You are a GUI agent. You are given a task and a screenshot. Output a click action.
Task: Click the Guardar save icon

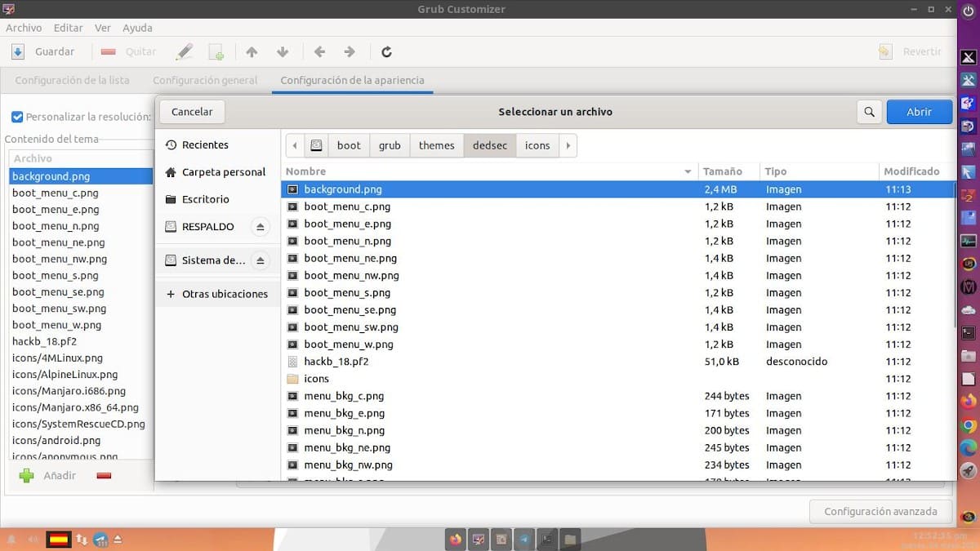click(18, 51)
